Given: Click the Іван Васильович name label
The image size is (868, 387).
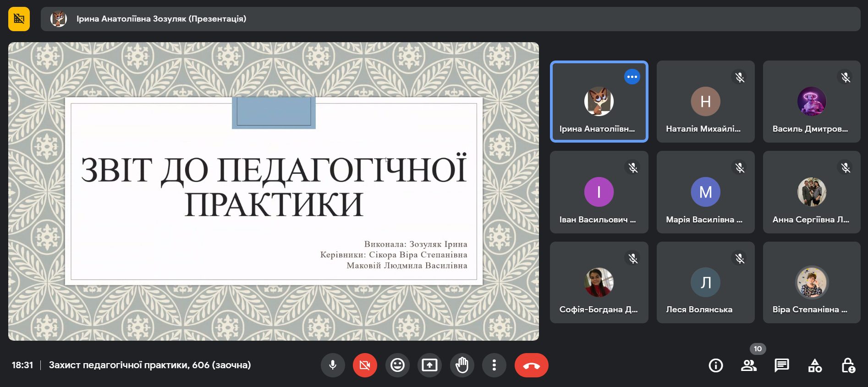Looking at the screenshot, I should pos(598,220).
